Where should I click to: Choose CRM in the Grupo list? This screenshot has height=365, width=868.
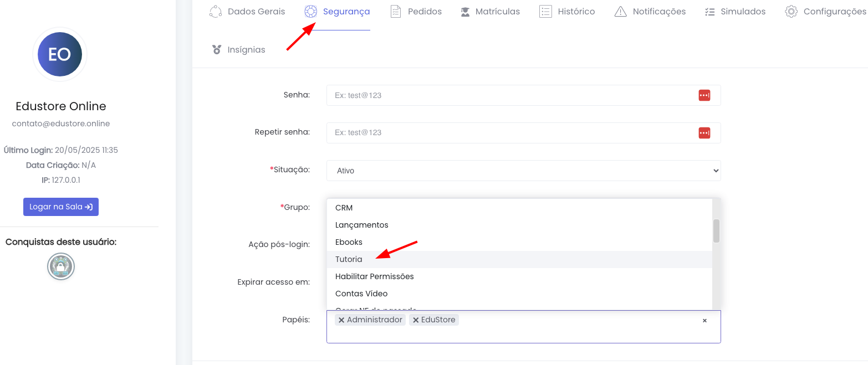pyautogui.click(x=344, y=208)
